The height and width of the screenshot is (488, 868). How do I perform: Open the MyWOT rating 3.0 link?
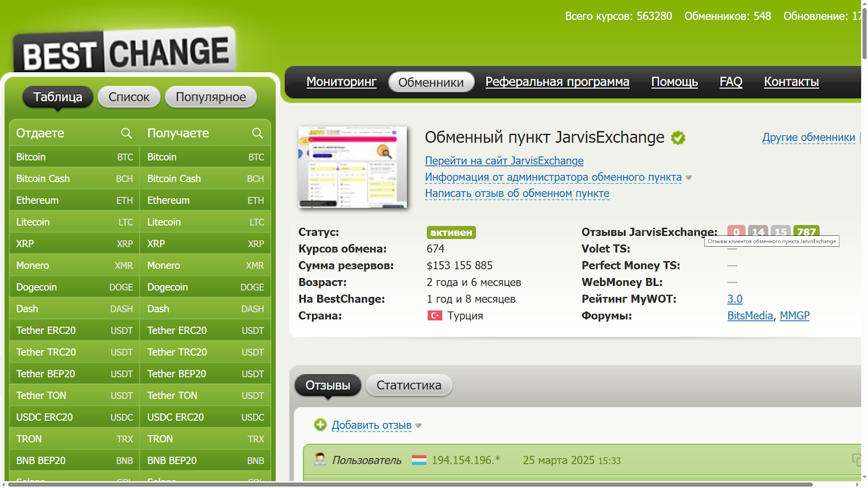[735, 299]
